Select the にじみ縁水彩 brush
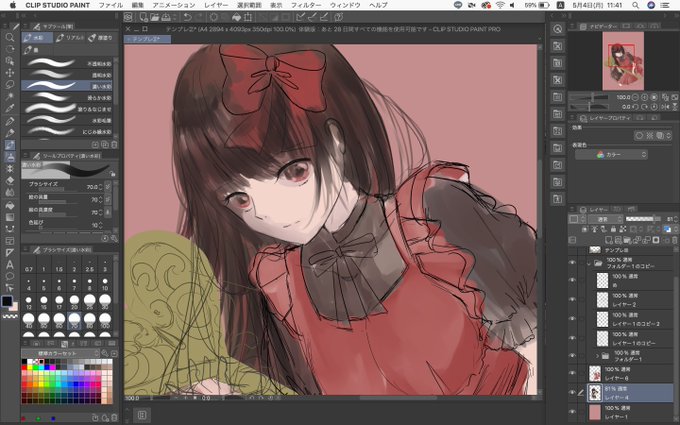Image resolution: width=680 pixels, height=425 pixels. click(x=67, y=131)
